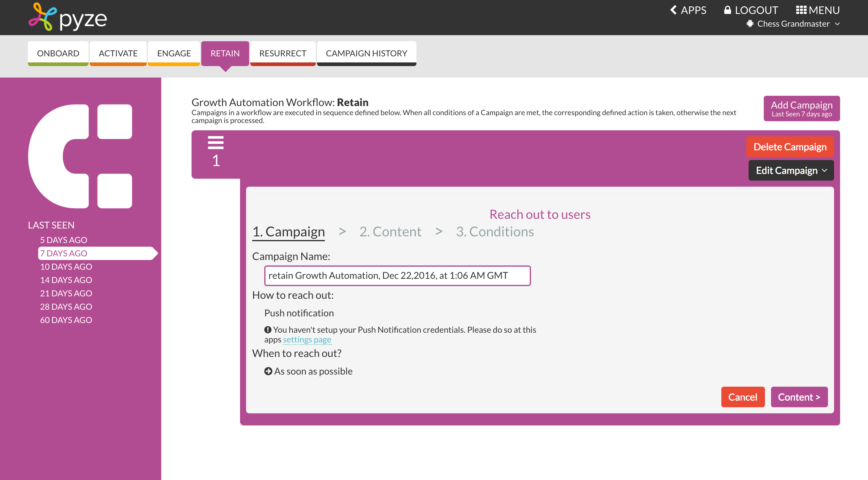Click the Campaign Name text field
868x480 pixels.
397,275
